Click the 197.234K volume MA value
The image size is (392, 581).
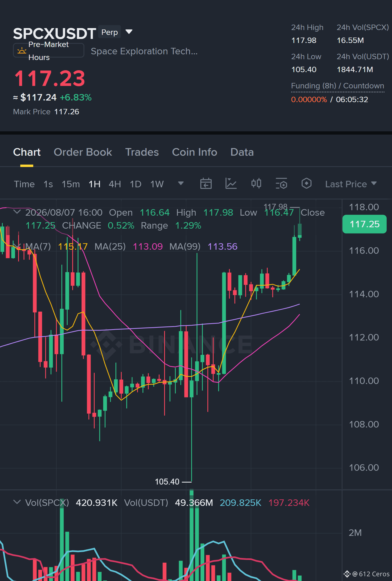289,503
